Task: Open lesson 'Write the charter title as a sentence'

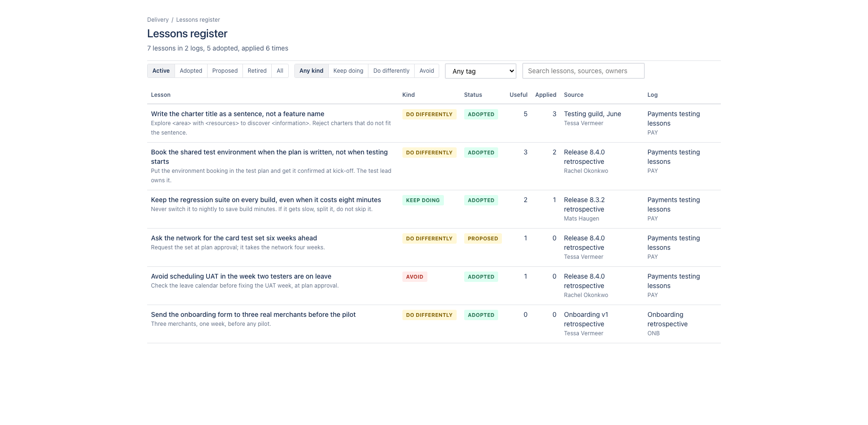Action: click(238, 114)
